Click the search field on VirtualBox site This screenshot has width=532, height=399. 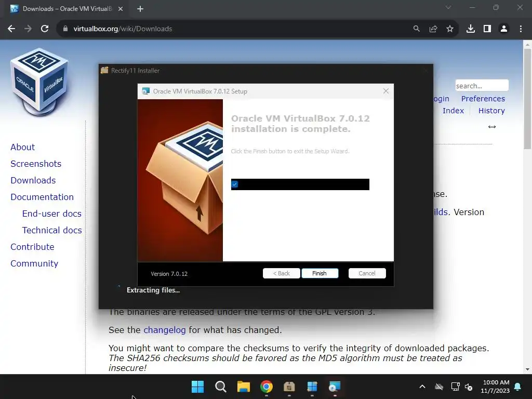click(x=482, y=86)
